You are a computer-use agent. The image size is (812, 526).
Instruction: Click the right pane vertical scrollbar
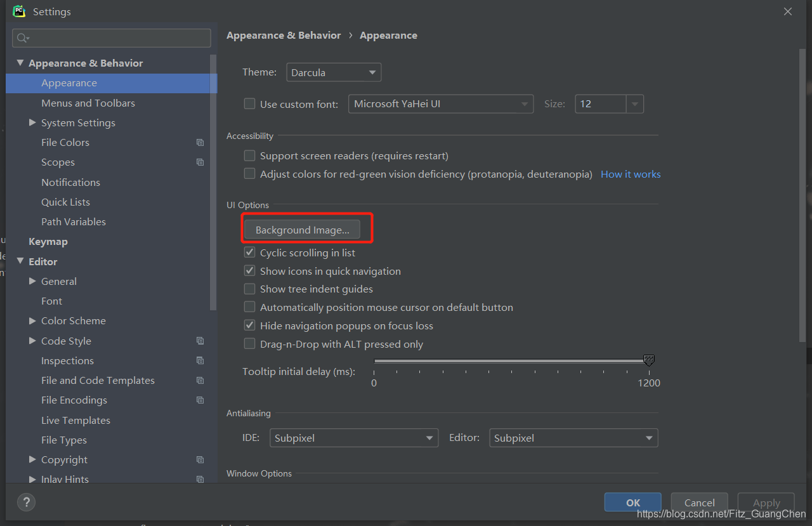[802, 197]
